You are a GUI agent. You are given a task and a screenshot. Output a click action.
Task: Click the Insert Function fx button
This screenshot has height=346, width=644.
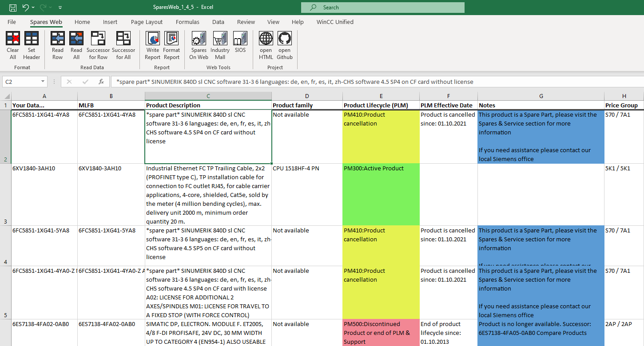pos(101,82)
